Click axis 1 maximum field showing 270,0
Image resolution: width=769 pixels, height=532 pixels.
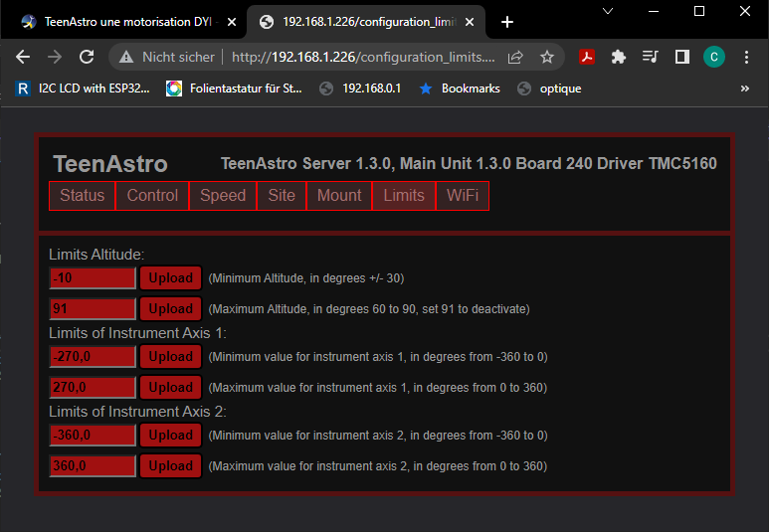pyautogui.click(x=93, y=388)
